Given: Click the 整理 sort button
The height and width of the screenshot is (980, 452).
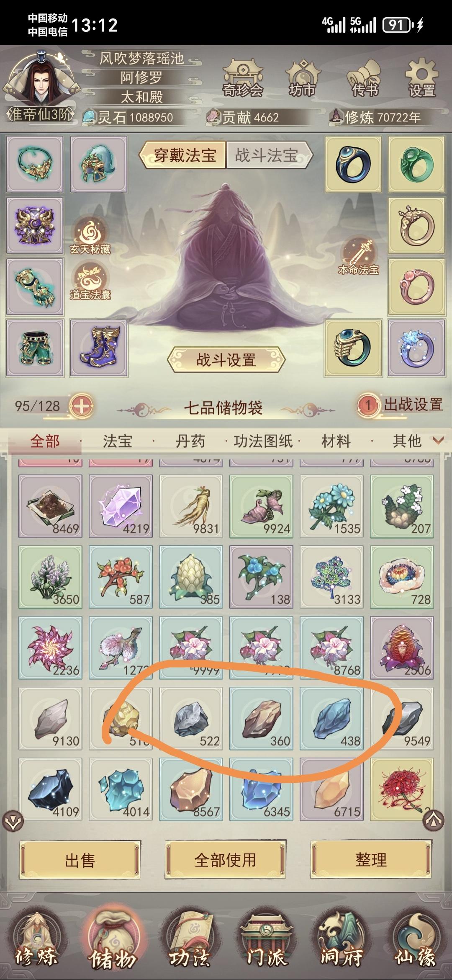Looking at the screenshot, I should 371,860.
